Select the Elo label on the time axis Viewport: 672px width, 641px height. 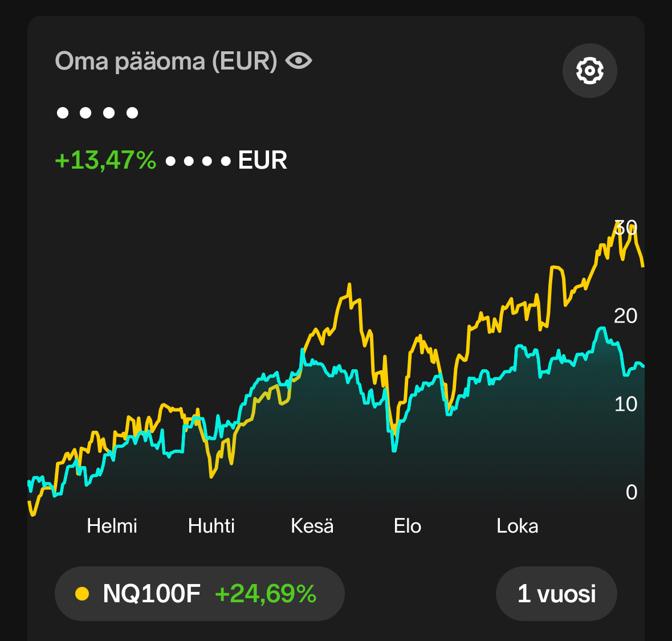click(408, 526)
